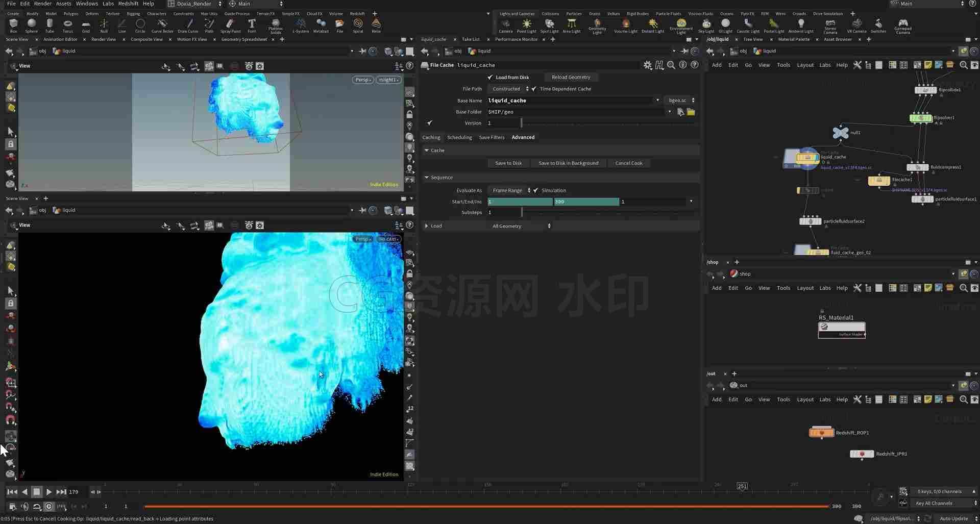Screen dimensions: 980x524
Task: Toggle Time Dependent Cache checkbox
Action: pos(534,89)
